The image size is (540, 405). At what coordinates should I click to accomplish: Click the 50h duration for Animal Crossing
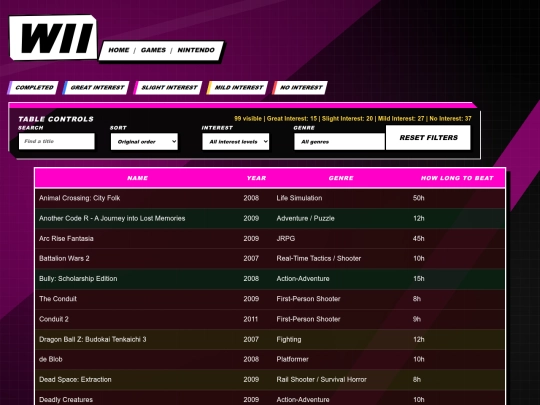(418, 198)
